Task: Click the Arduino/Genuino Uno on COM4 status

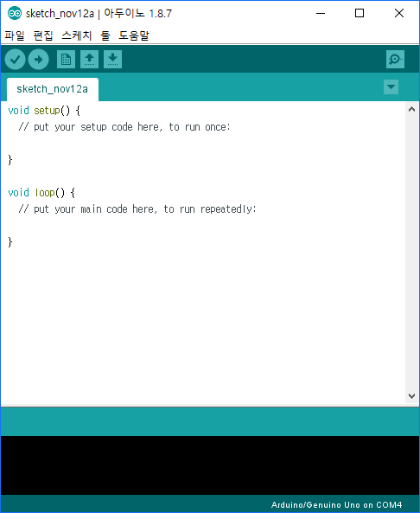Action: (x=336, y=505)
